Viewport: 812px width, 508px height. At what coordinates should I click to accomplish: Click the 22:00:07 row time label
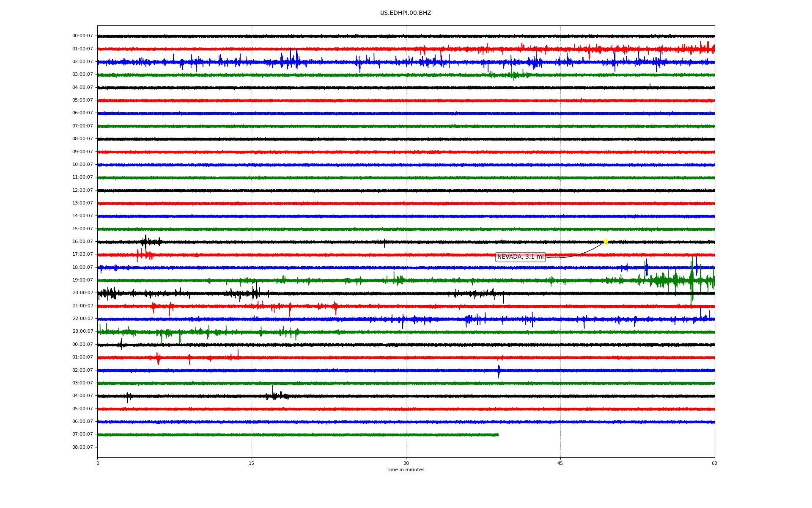tap(82, 319)
